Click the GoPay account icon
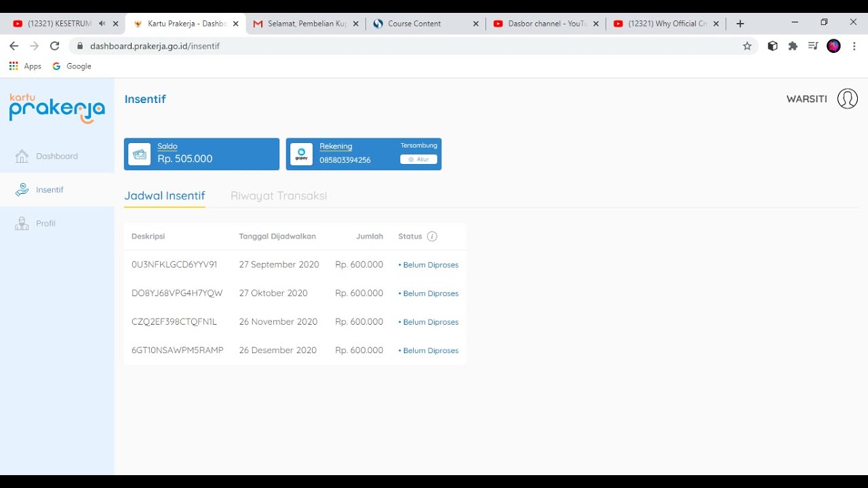 tap(302, 154)
